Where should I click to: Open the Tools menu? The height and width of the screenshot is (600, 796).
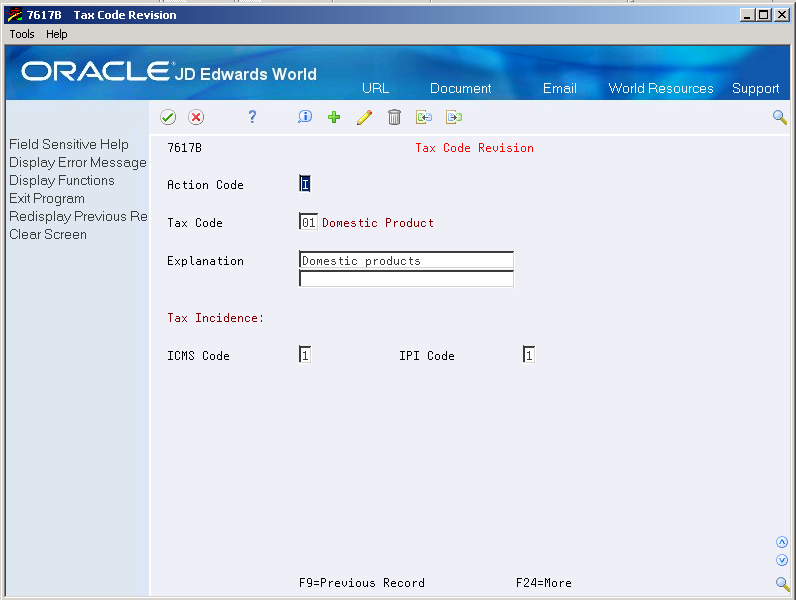click(x=22, y=34)
